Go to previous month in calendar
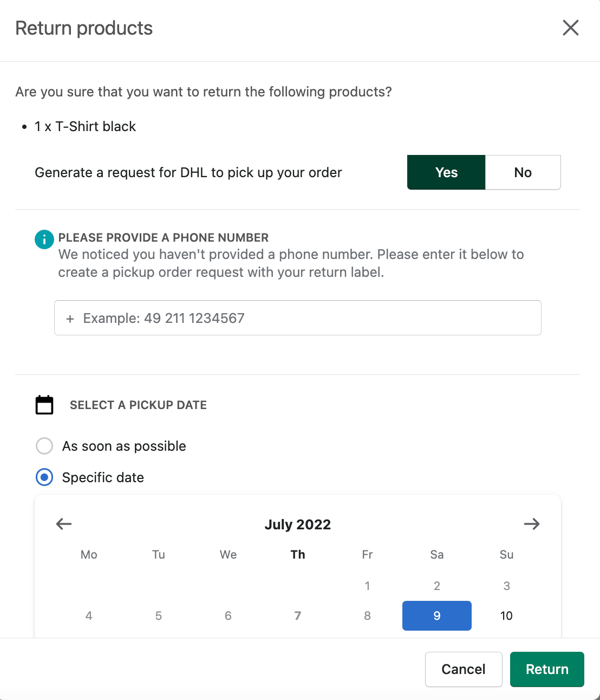This screenshot has width=600, height=700. click(x=64, y=524)
